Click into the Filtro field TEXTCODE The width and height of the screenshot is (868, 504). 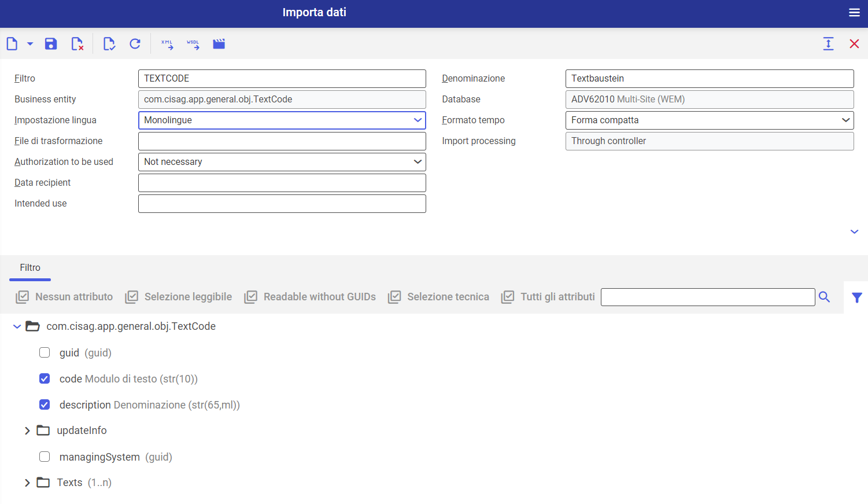pyautogui.click(x=282, y=79)
